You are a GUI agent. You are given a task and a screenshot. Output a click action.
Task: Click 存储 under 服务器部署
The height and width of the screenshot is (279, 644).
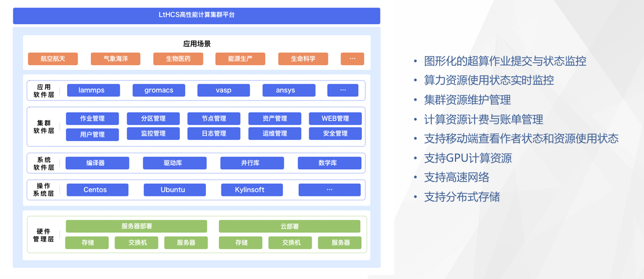[87, 243]
